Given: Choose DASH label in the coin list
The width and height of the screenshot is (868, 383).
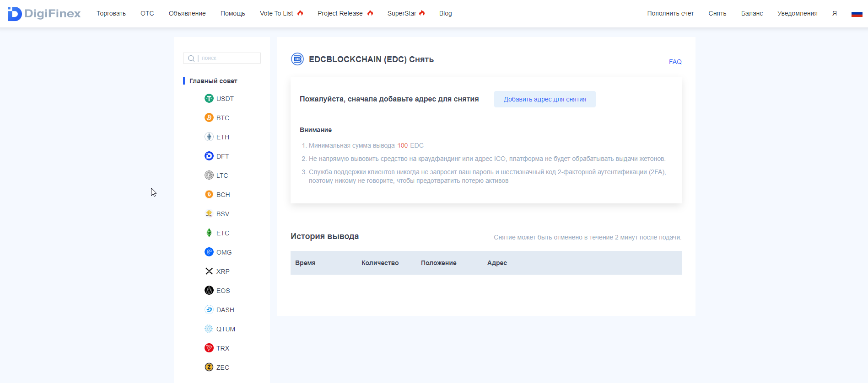Looking at the screenshot, I should 225,310.
